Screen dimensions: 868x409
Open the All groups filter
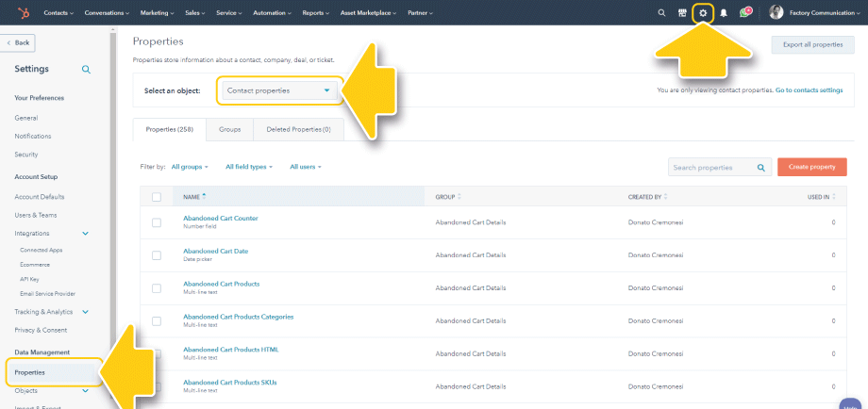point(190,167)
